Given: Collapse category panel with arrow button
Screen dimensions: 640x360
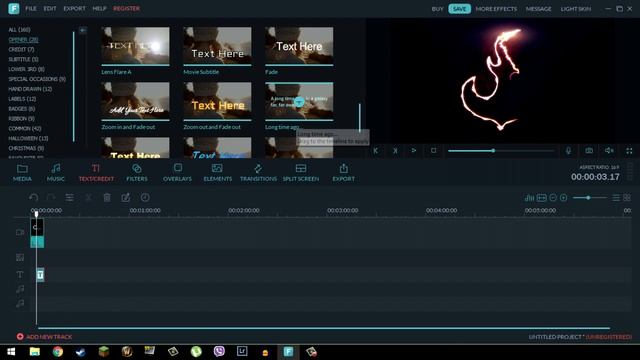Looking at the screenshot, I should click(83, 30).
